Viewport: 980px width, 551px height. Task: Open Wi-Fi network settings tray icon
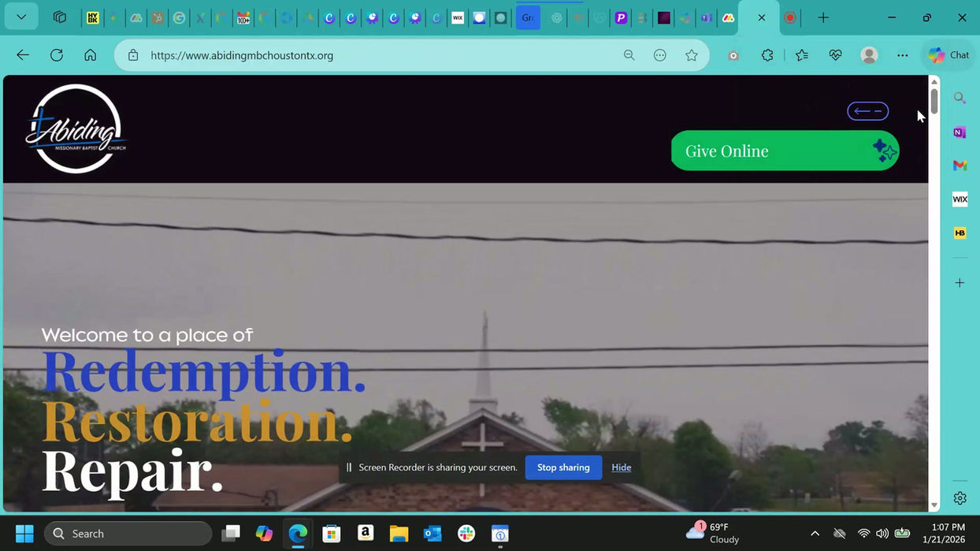click(863, 534)
